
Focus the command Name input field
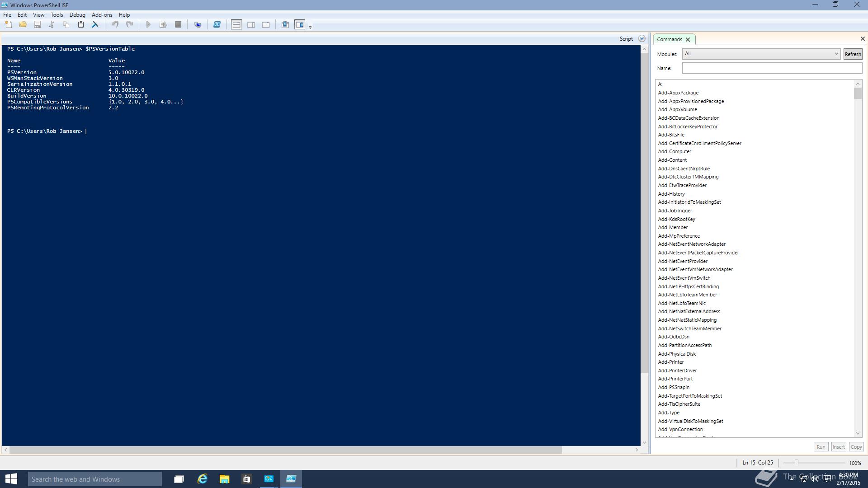pos(772,68)
